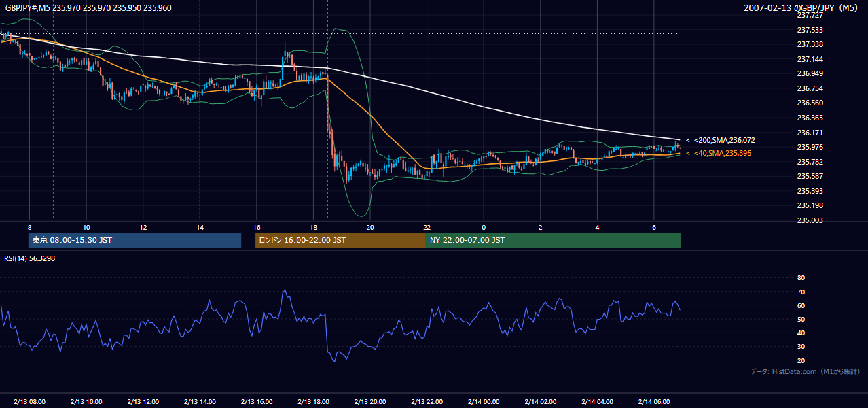Select the 東京 08:00-15:30 JST session bar
Viewport: 868px width, 408px height.
(135, 240)
